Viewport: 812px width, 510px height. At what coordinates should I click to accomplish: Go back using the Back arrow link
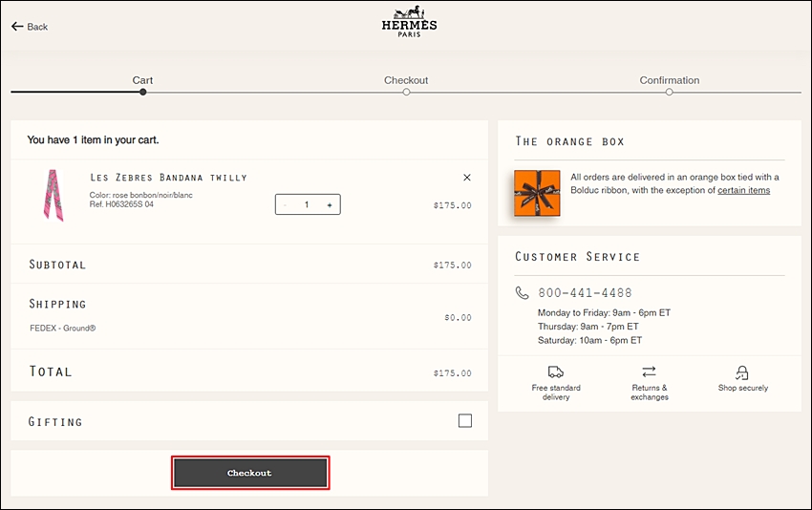(x=30, y=27)
